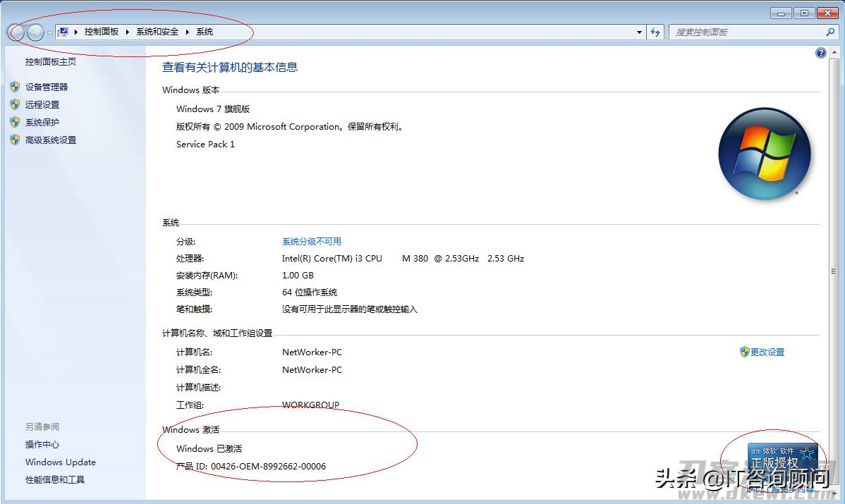Click installed RAM value 1.00 GB

[x=298, y=275]
